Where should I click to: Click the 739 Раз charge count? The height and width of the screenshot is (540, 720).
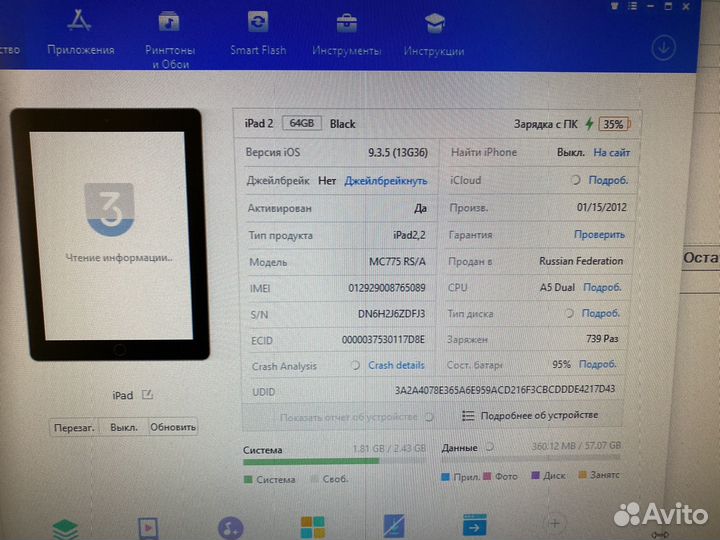pyautogui.click(x=602, y=339)
